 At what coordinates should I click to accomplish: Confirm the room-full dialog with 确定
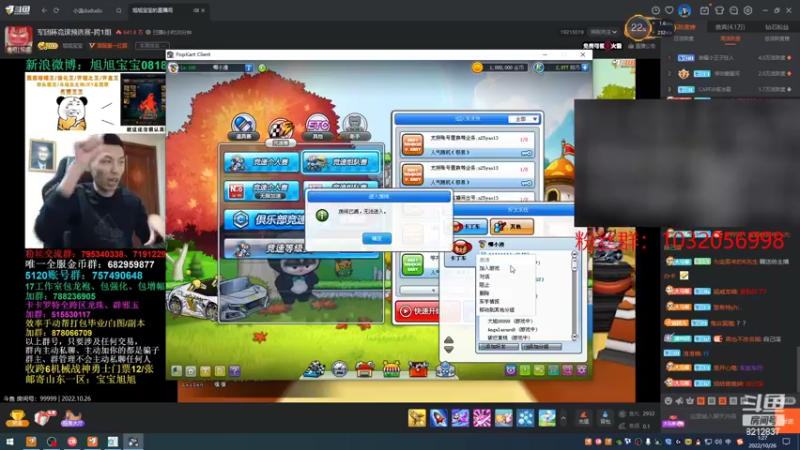coord(377,238)
